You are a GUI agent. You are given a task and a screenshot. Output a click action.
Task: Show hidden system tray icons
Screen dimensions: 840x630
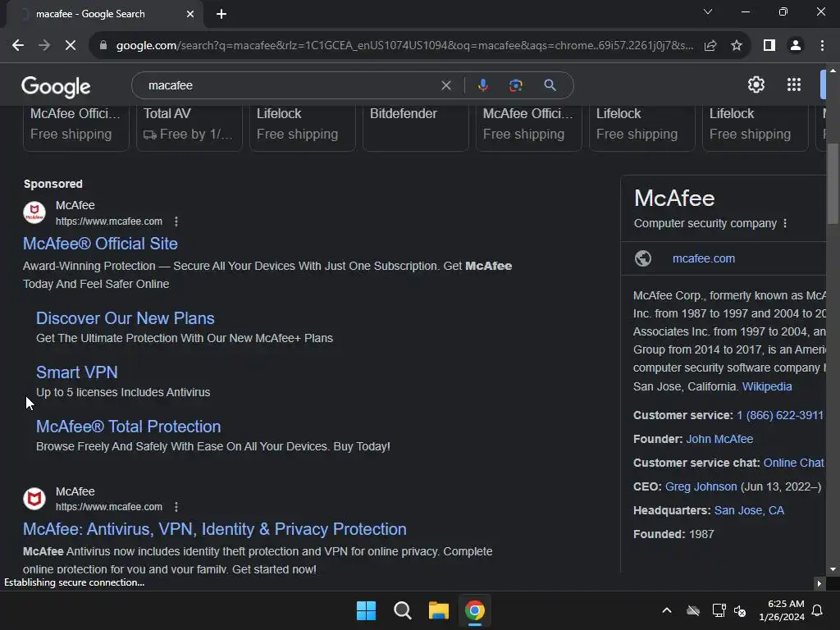[667, 610]
